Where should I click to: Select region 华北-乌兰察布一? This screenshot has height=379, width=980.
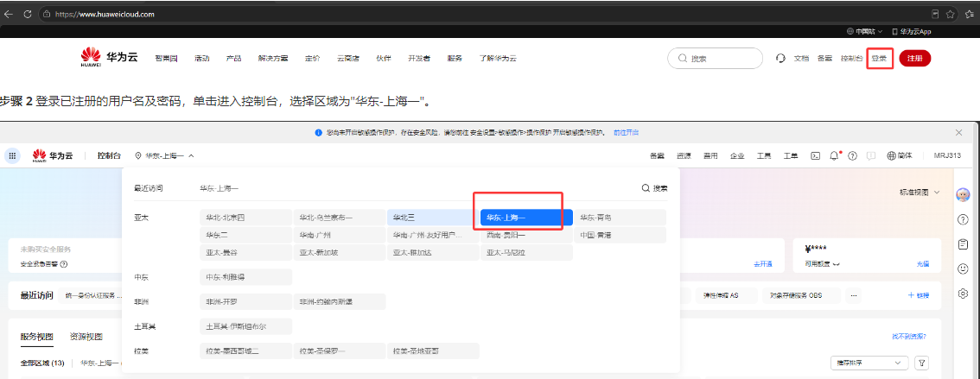click(340, 218)
